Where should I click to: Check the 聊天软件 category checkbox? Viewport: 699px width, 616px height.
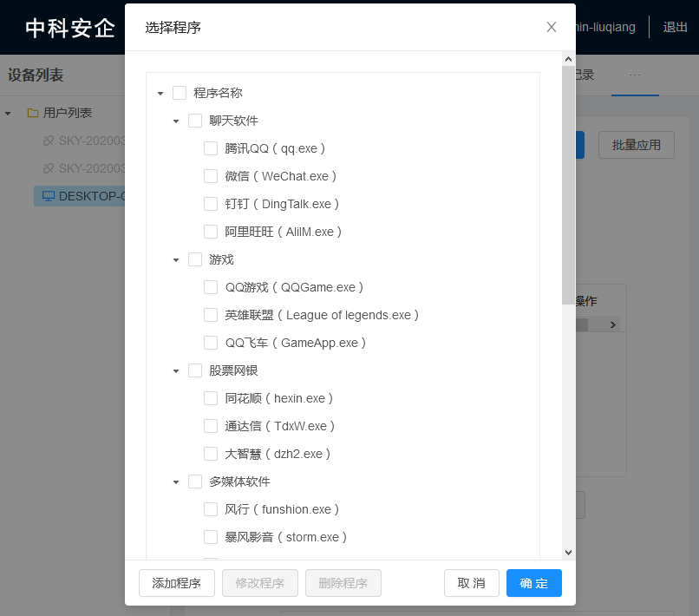pyautogui.click(x=195, y=121)
